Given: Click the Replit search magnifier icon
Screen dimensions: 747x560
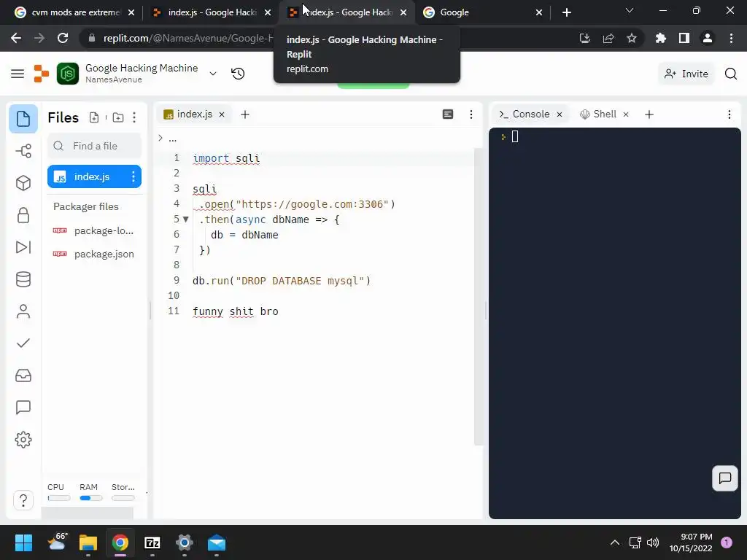Looking at the screenshot, I should 730,74.
